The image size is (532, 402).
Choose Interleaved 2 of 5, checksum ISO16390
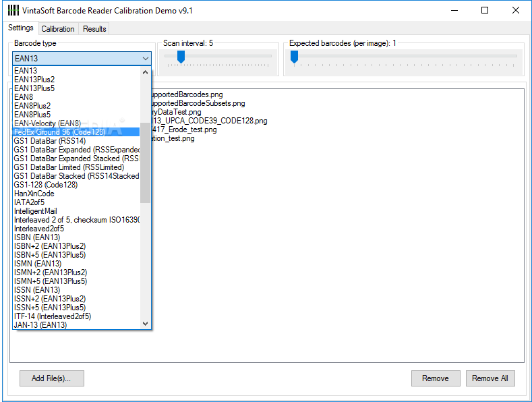(x=76, y=220)
